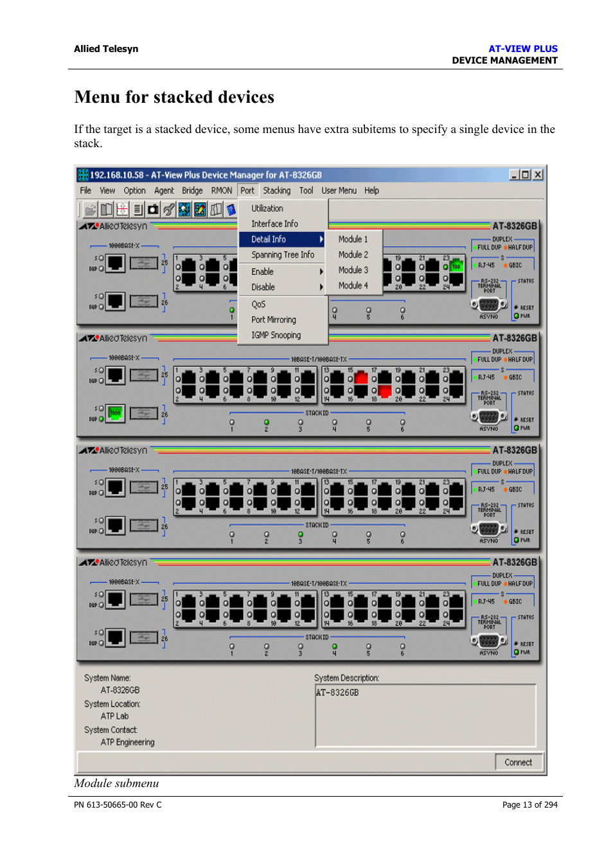This screenshot has height=868, width=613.
Task: Click lit green Stack ID 3 LED on third module
Action: pyautogui.click(x=300, y=535)
